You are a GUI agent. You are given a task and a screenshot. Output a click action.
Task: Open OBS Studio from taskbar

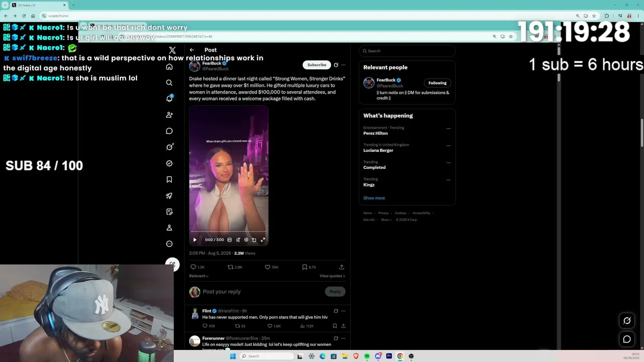(411, 356)
